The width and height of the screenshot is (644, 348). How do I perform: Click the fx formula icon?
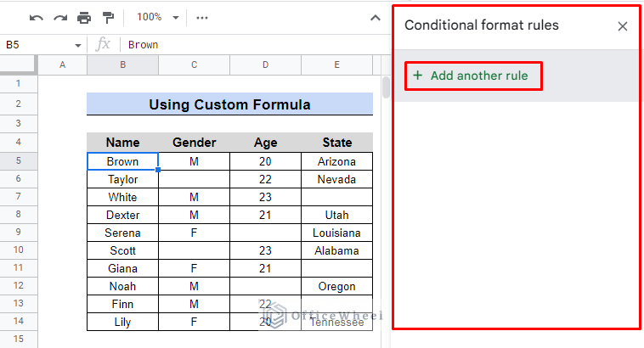point(103,44)
